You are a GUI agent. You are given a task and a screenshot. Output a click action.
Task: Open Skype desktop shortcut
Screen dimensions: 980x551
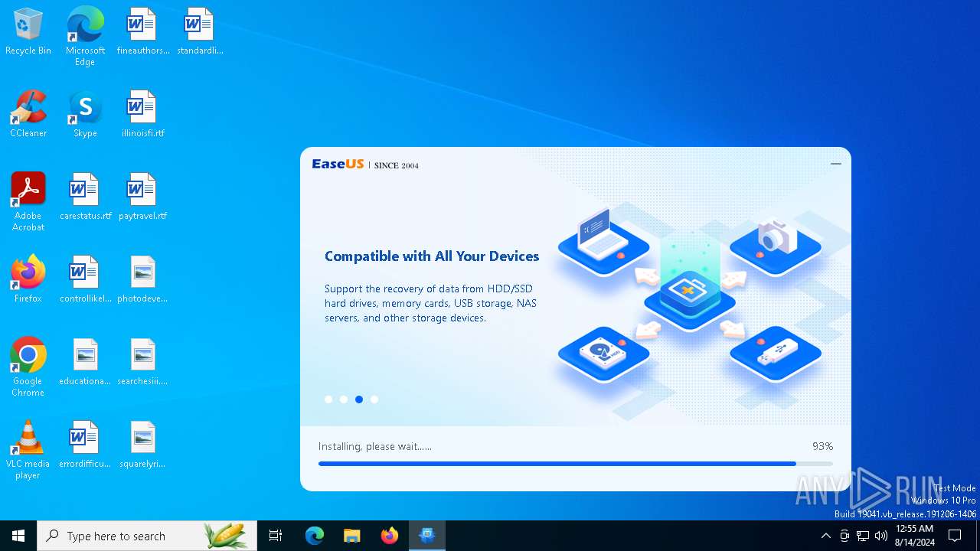(x=85, y=115)
